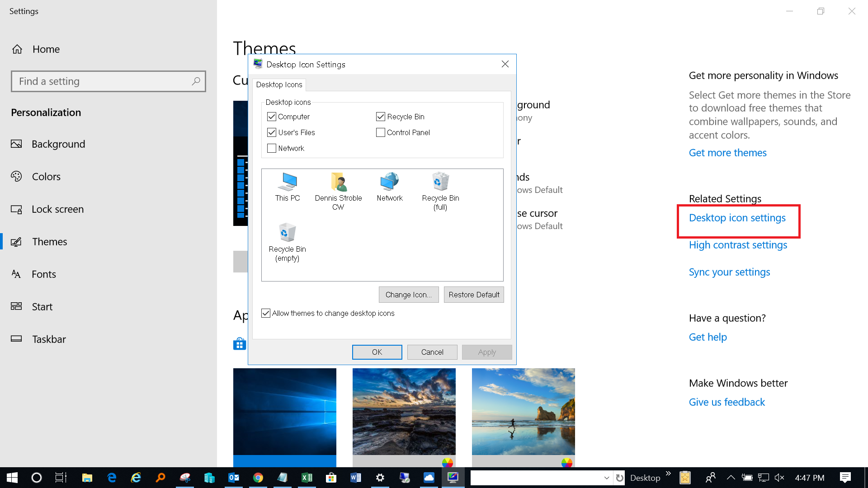868x488 pixels.
Task: Open the Taskbar settings section
Action: click(49, 339)
